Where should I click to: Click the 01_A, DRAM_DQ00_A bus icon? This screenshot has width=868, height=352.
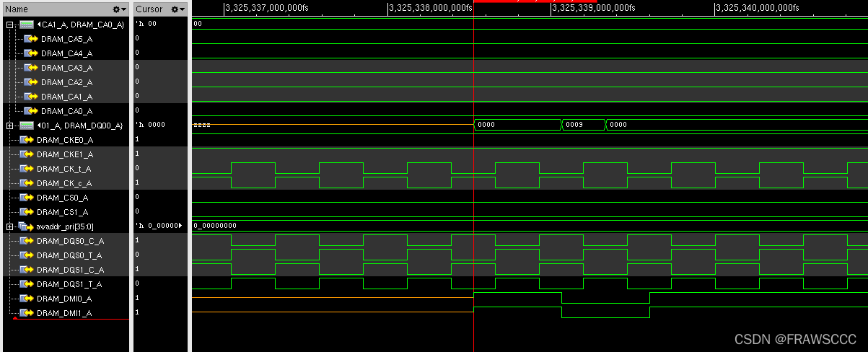click(27, 126)
